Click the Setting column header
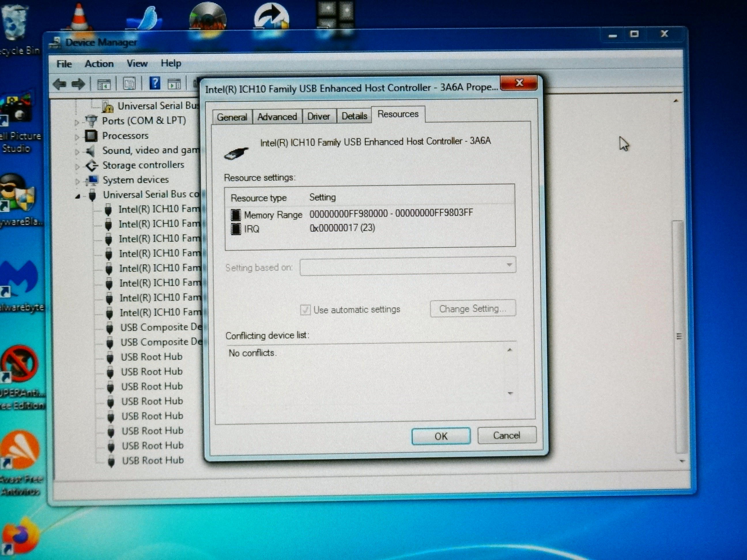Screen dimensions: 747x560 (x=322, y=197)
